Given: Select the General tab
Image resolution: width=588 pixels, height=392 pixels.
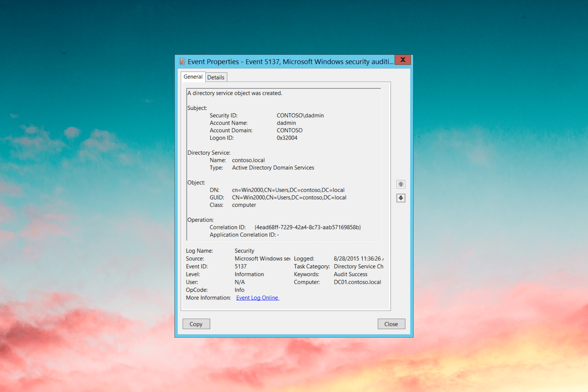Looking at the screenshot, I should pos(193,77).
